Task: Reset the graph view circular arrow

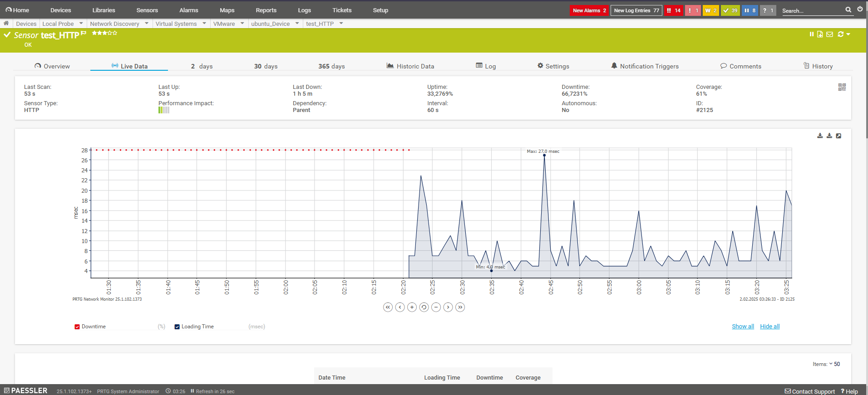Action: [x=424, y=307]
